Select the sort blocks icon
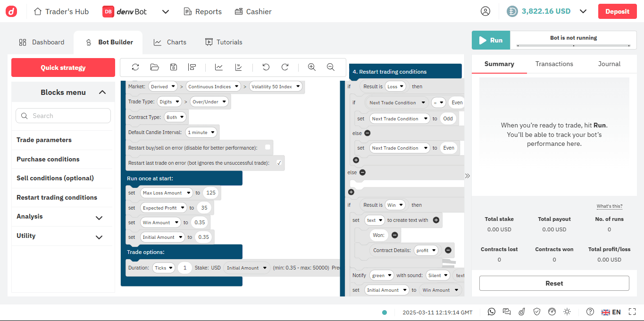The width and height of the screenshot is (644, 321). pyautogui.click(x=192, y=67)
